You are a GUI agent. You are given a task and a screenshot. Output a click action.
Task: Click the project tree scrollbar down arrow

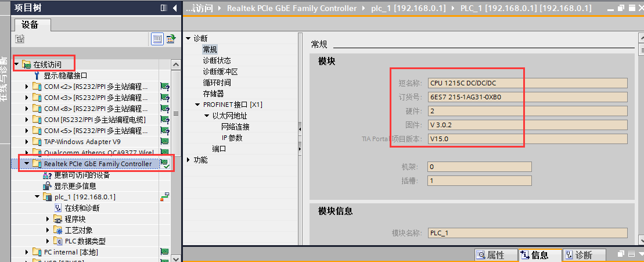(x=176, y=258)
